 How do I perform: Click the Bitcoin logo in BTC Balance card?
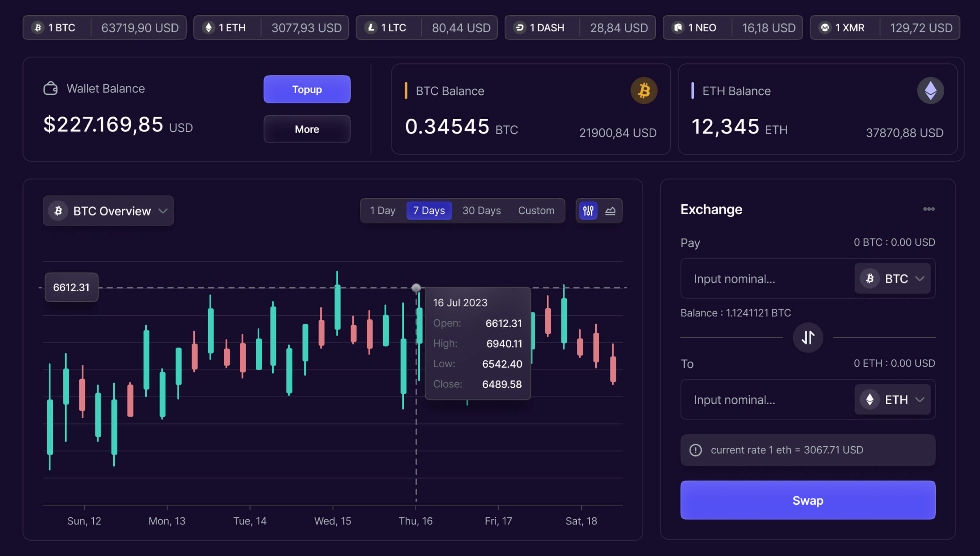(x=644, y=91)
